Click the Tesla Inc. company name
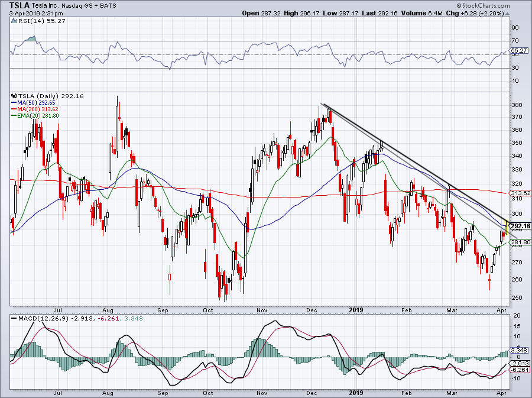Viewport: 532px width, 398px height. pos(47,6)
